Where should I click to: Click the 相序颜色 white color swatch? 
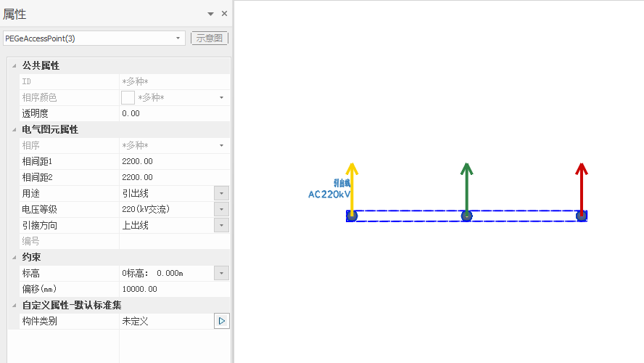pos(128,97)
